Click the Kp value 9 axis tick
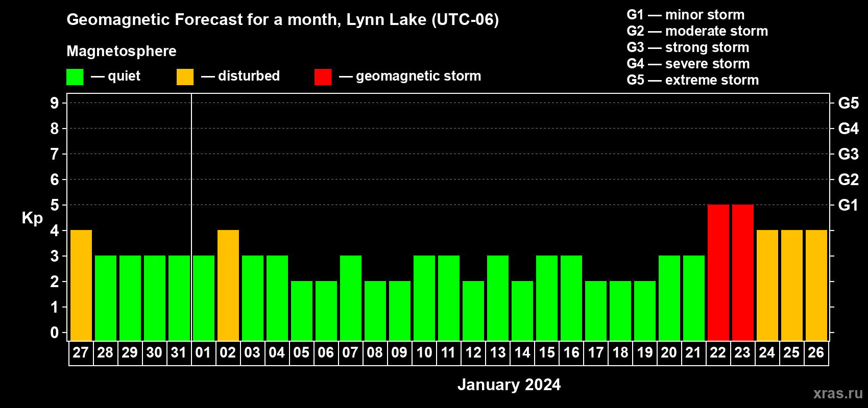This screenshot has width=868, height=408. [55, 103]
